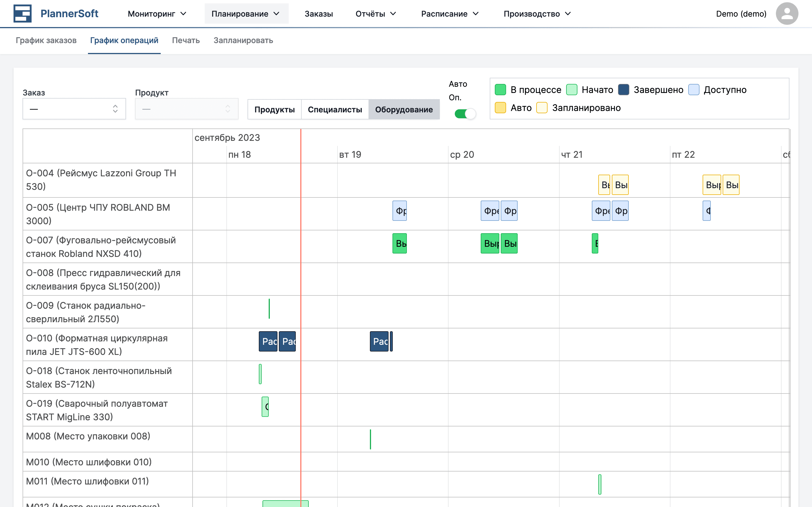Viewport: 812px width, 507px height.
Task: Switch to the "График заказов" tab
Action: (46, 40)
